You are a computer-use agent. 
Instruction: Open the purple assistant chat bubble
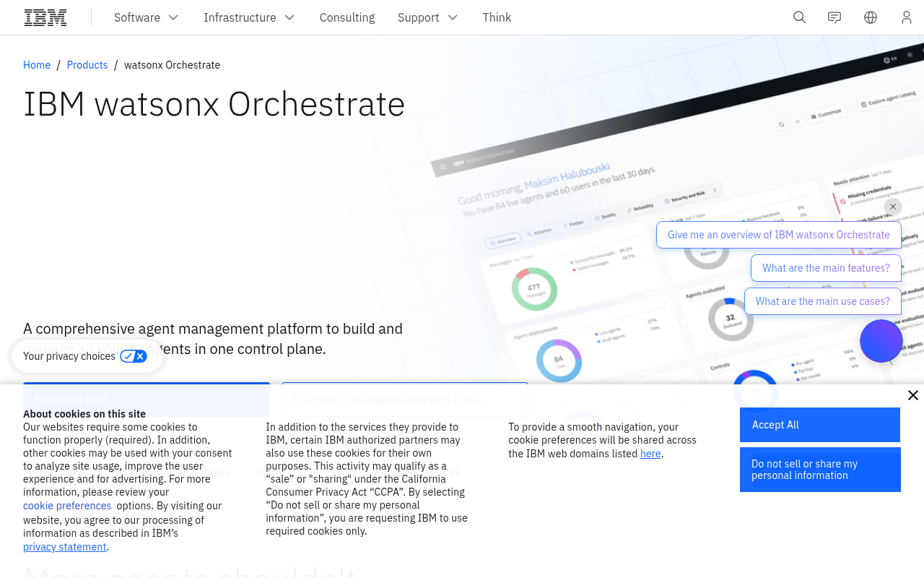881,341
